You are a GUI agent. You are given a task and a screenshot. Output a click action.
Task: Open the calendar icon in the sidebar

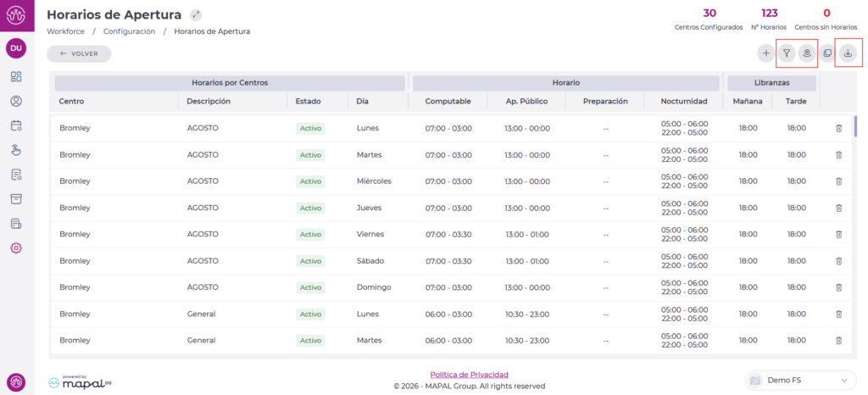pyautogui.click(x=16, y=125)
